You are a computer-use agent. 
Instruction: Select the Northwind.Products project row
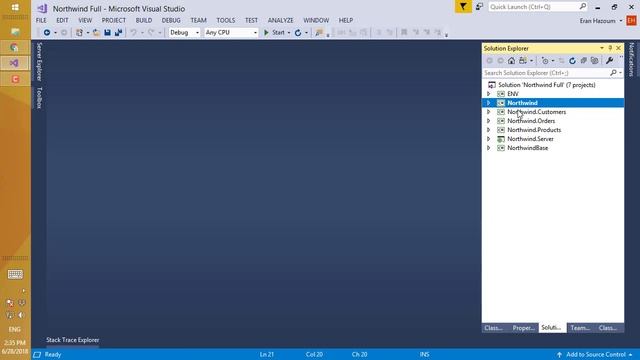pyautogui.click(x=553, y=130)
